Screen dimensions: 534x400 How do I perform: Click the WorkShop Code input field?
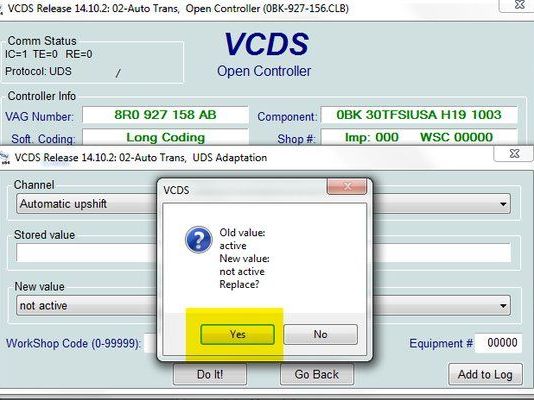[151, 343]
